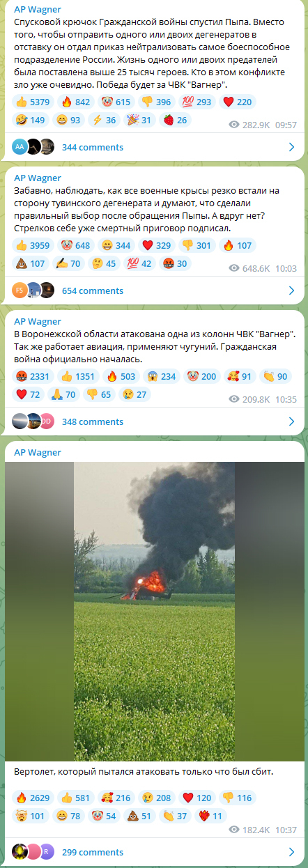Toggle fire reaction with 842 count

click(74, 102)
